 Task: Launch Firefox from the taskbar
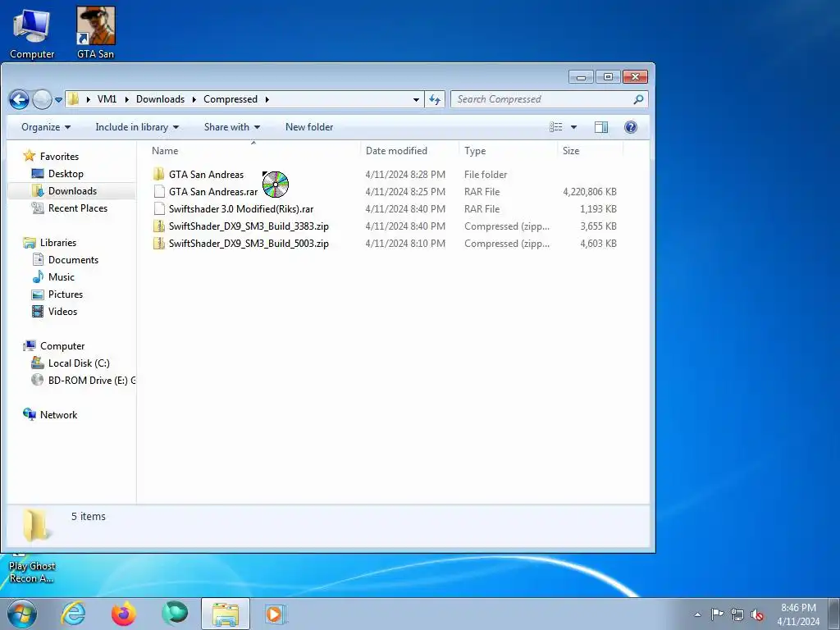click(123, 614)
